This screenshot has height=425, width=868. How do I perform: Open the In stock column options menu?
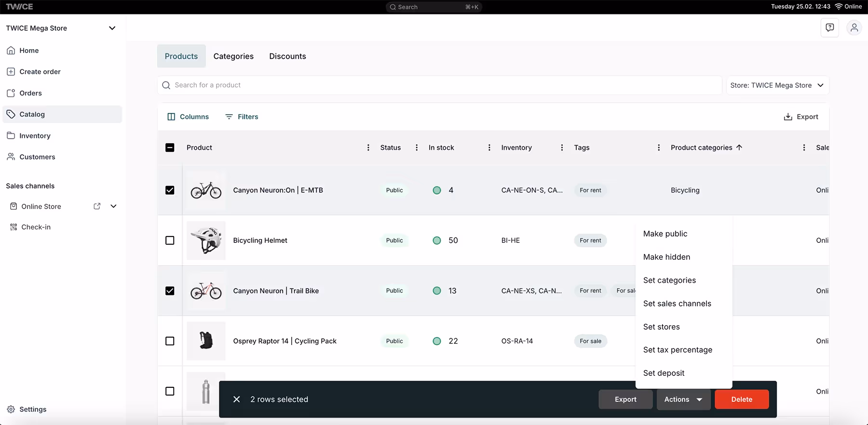(x=489, y=147)
